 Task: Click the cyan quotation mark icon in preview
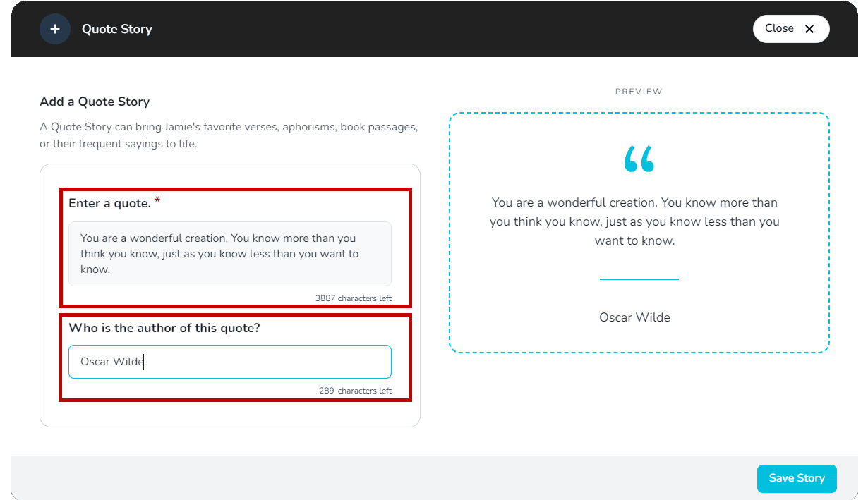pos(639,159)
